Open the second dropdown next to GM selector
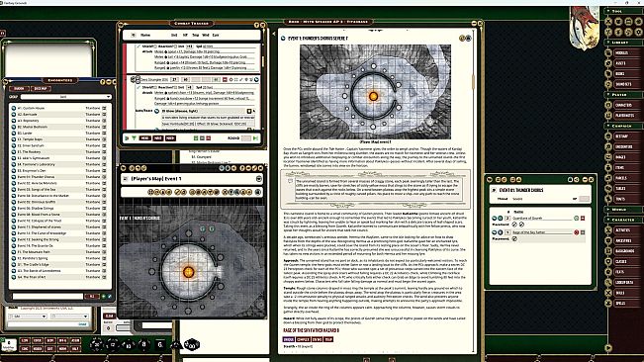The image size is (644, 362). (69, 317)
